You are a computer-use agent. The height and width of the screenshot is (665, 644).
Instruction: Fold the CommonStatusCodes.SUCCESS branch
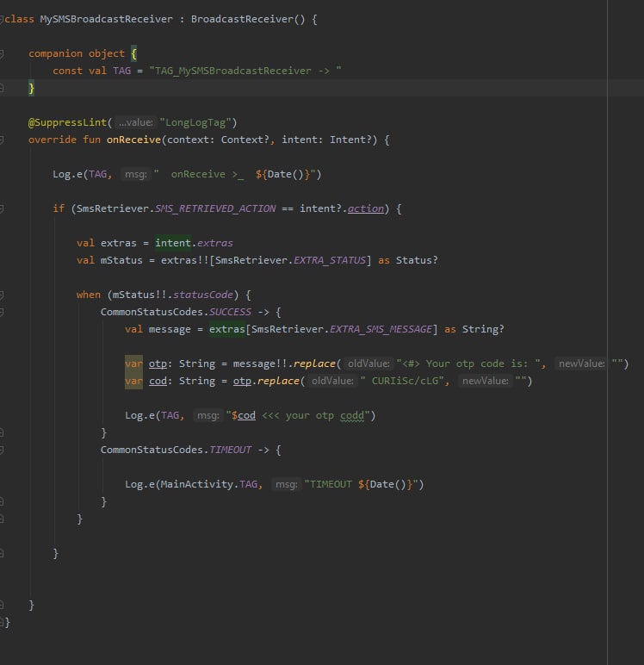point(2,312)
